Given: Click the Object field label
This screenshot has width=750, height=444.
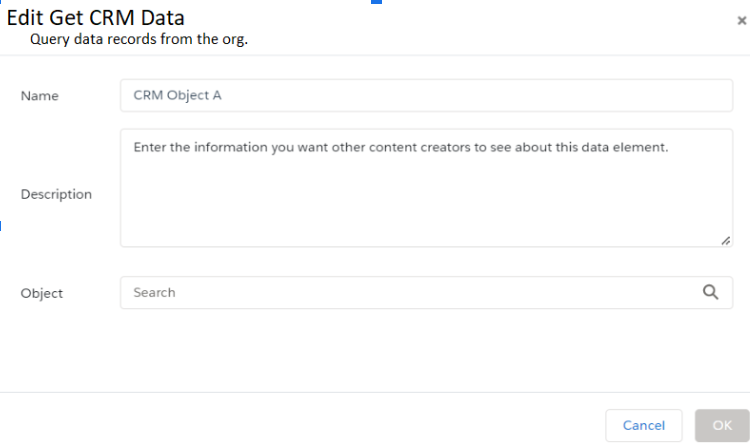Looking at the screenshot, I should (42, 293).
